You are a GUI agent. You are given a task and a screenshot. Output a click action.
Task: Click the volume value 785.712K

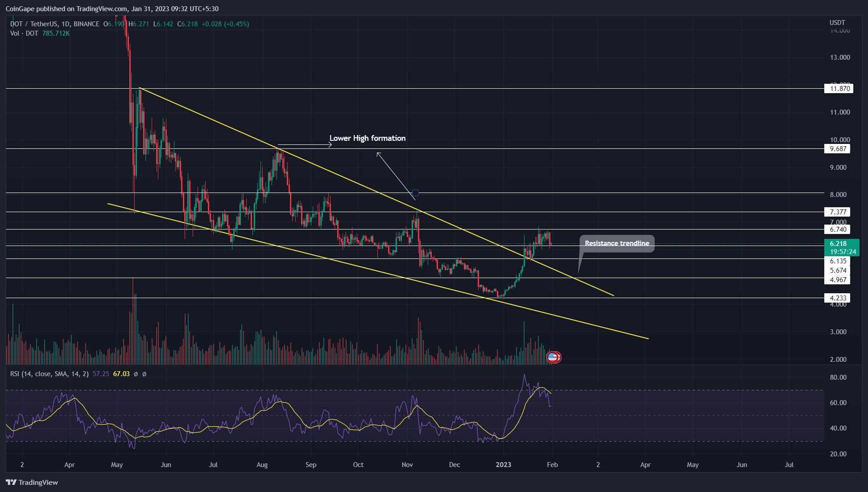point(56,33)
